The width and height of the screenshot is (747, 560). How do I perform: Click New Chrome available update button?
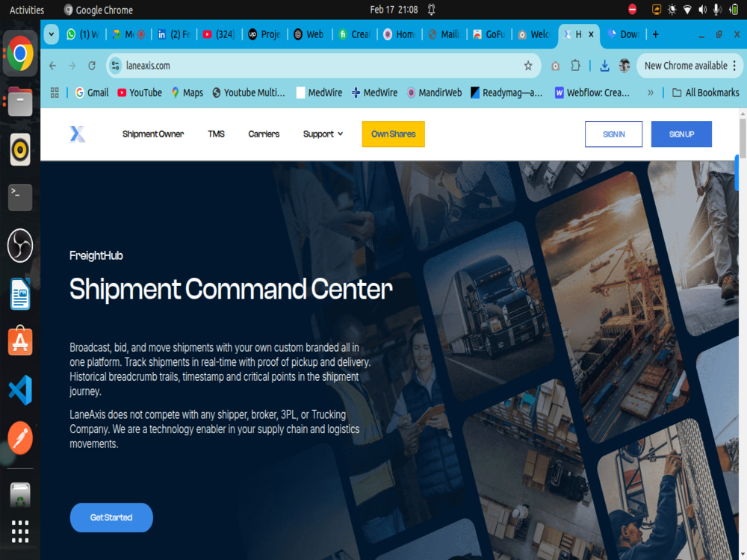click(685, 66)
